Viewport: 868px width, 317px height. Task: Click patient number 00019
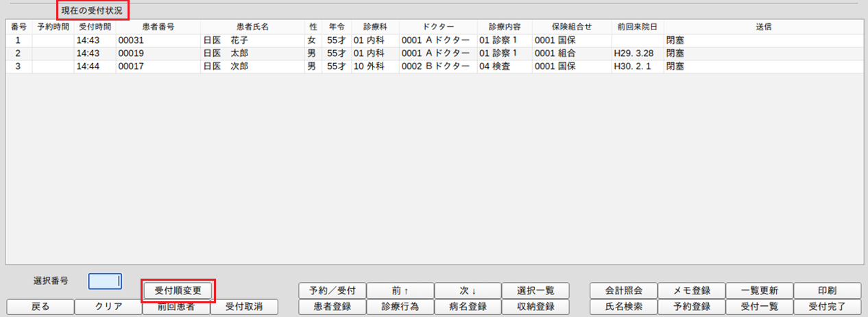(x=130, y=53)
